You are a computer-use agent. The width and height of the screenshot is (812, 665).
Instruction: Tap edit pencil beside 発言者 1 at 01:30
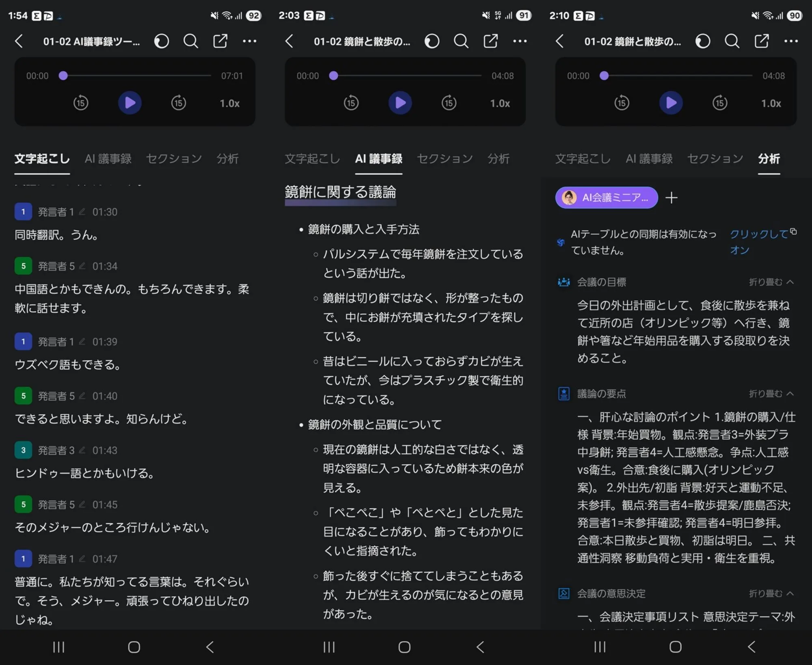click(x=82, y=212)
